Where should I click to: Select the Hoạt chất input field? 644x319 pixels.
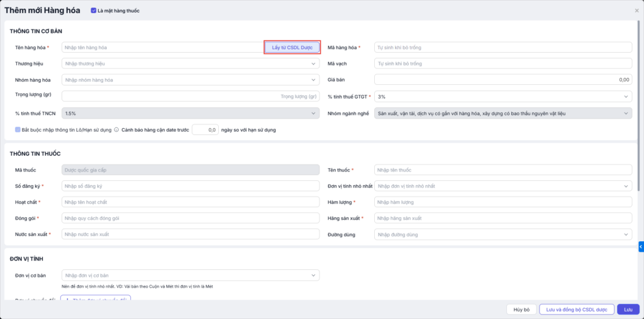[191, 202]
